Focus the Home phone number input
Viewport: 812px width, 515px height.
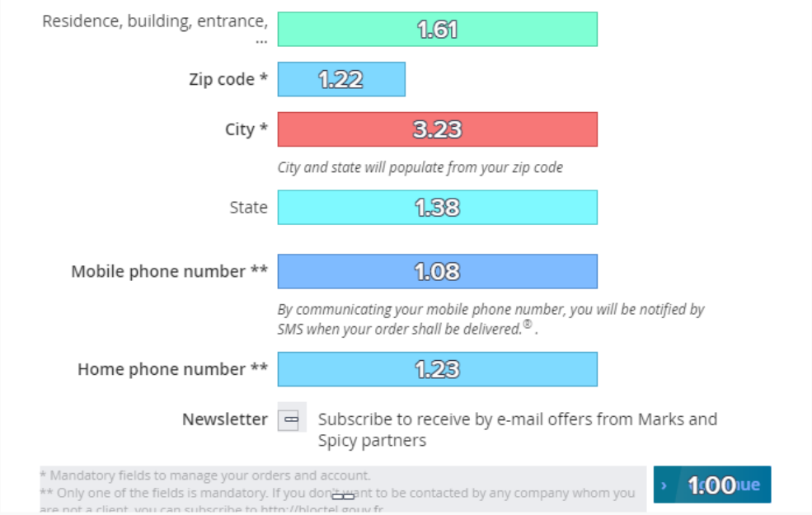coord(438,369)
